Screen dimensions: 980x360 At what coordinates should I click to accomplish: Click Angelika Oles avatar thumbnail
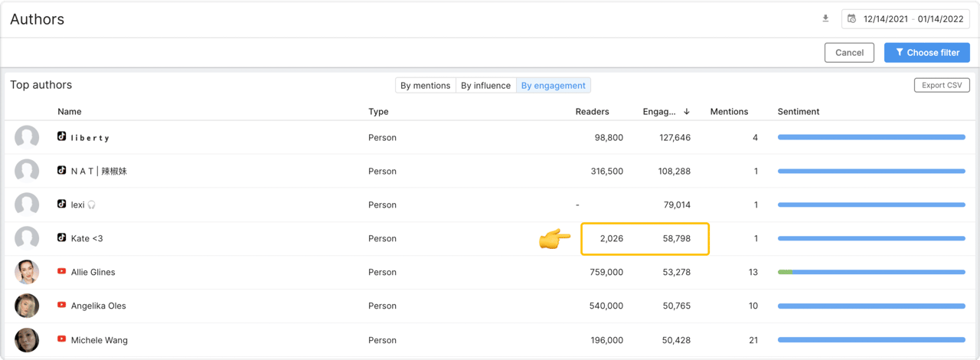tap(27, 306)
